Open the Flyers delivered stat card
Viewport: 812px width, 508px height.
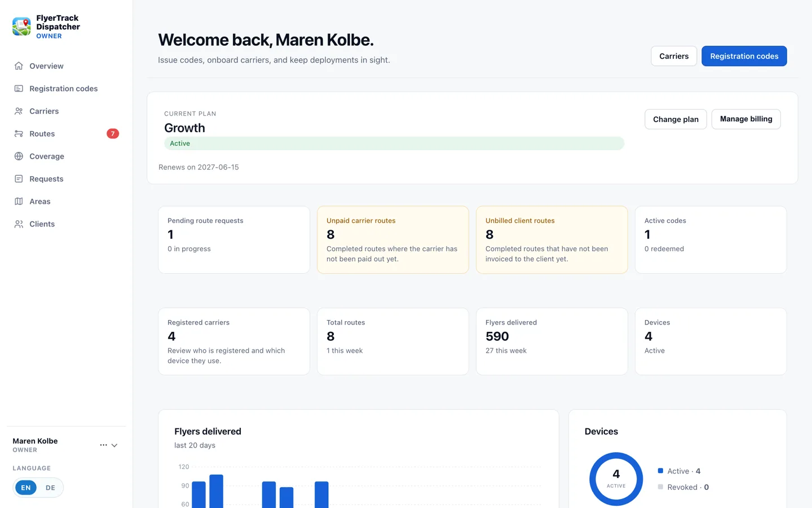[552, 341]
